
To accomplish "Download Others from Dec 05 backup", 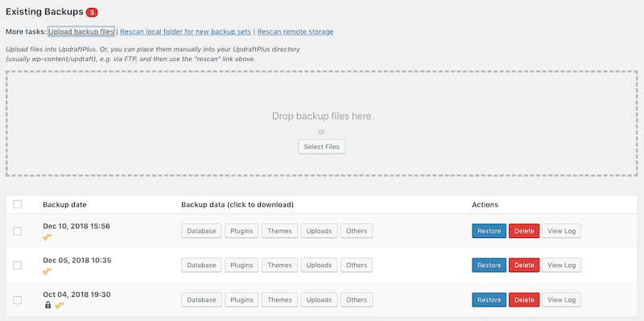I will (357, 265).
